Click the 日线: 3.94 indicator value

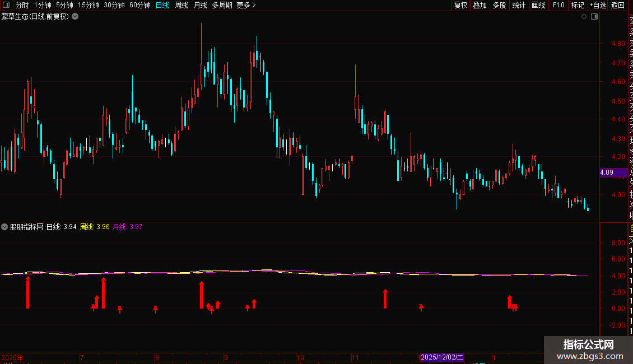click(62, 227)
